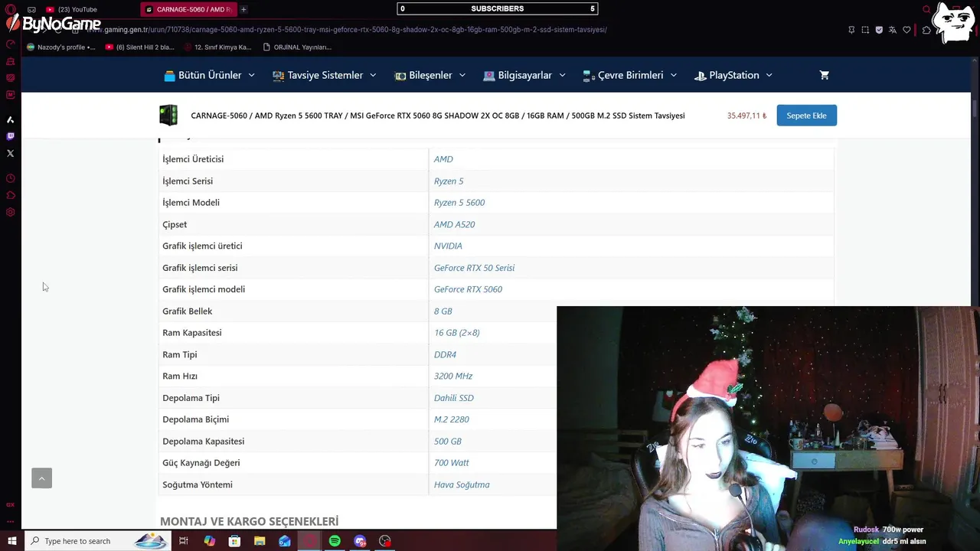Open a new tab with plus button

pyautogui.click(x=243, y=9)
